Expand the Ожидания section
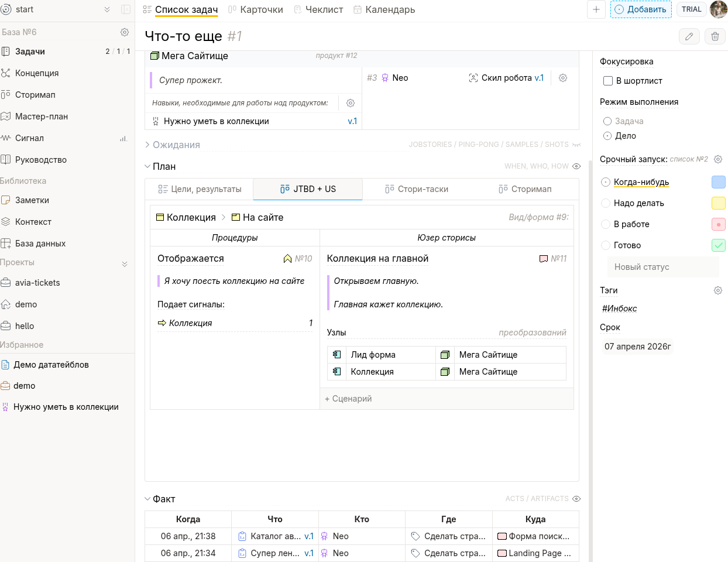Viewport: 728px width, 562px height. [147, 145]
